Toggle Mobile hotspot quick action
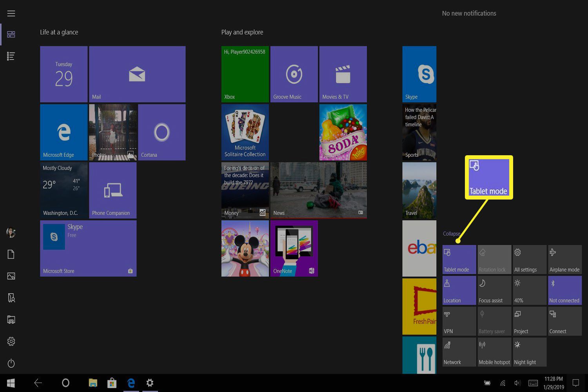Image resolution: width=588 pixels, height=392 pixels. (494, 352)
